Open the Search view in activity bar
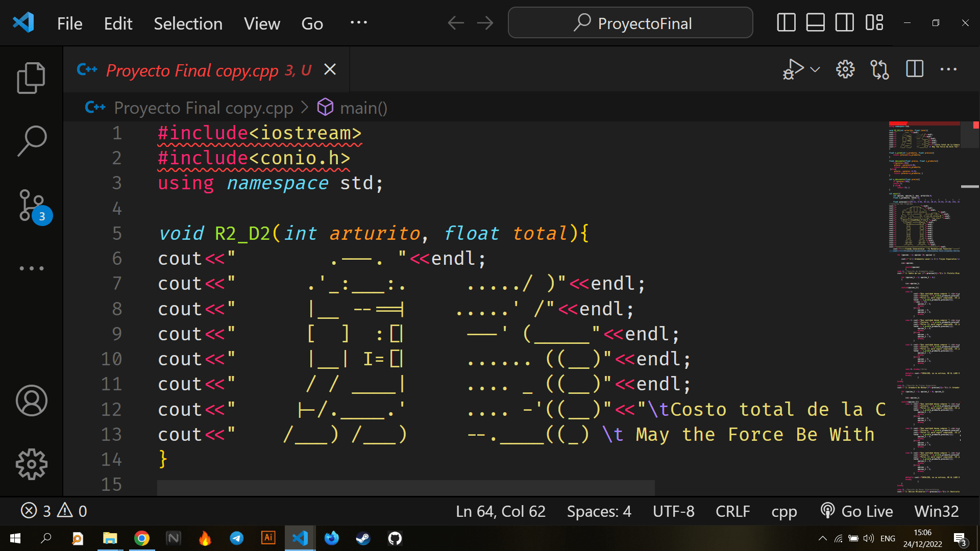The width and height of the screenshot is (980, 551). (31, 141)
